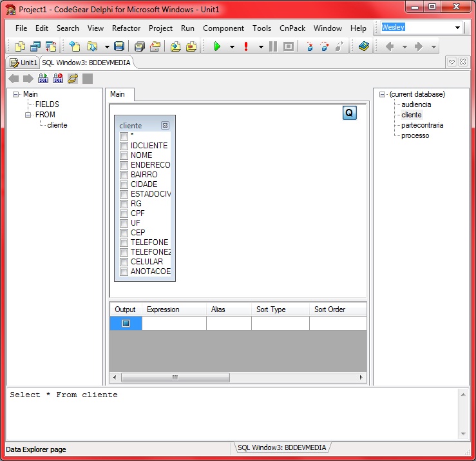Image resolution: width=476 pixels, height=461 pixels.
Task: Open the Wesley layout dropdown
Action: click(458, 28)
